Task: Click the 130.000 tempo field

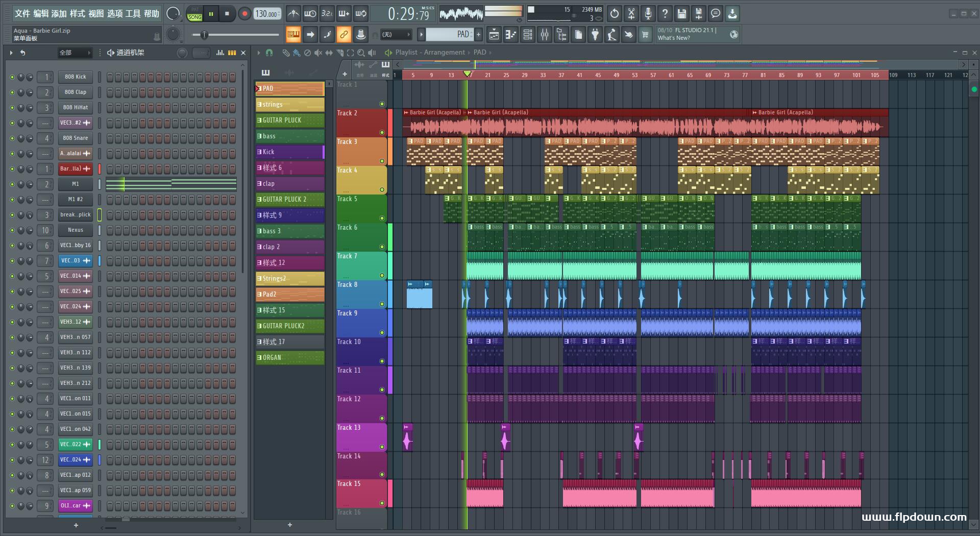Action: (267, 14)
